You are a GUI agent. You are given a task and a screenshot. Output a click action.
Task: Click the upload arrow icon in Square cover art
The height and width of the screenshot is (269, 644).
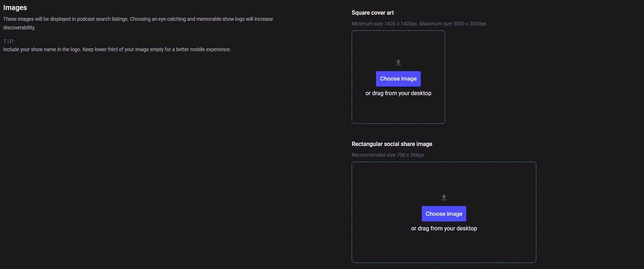click(398, 63)
